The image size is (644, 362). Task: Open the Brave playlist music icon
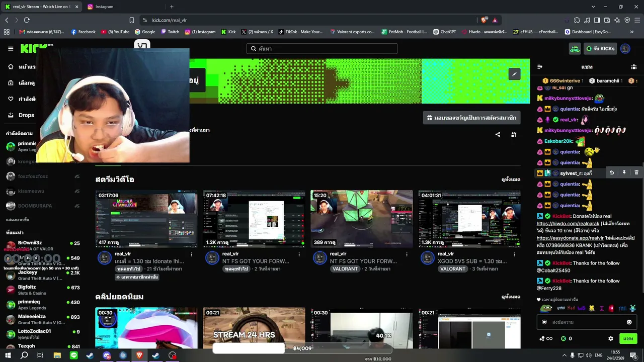click(x=587, y=20)
